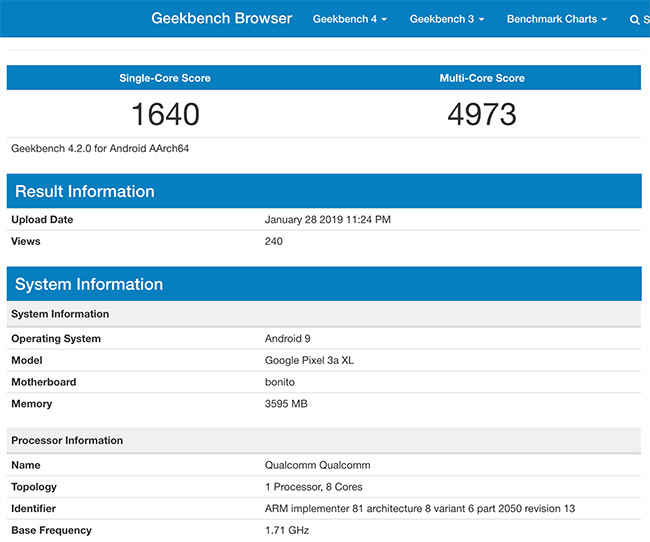Image resolution: width=650 pixels, height=542 pixels.
Task: Click the single-core score value 1640
Action: click(165, 114)
